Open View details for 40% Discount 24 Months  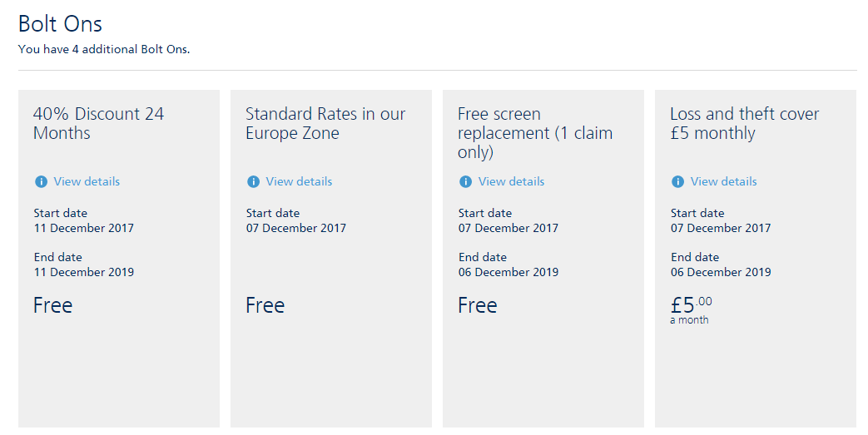[x=87, y=181]
